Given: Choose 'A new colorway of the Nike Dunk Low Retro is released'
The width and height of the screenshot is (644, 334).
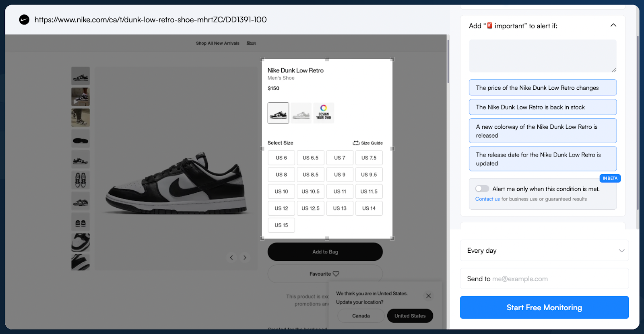Looking at the screenshot, I should tap(543, 131).
